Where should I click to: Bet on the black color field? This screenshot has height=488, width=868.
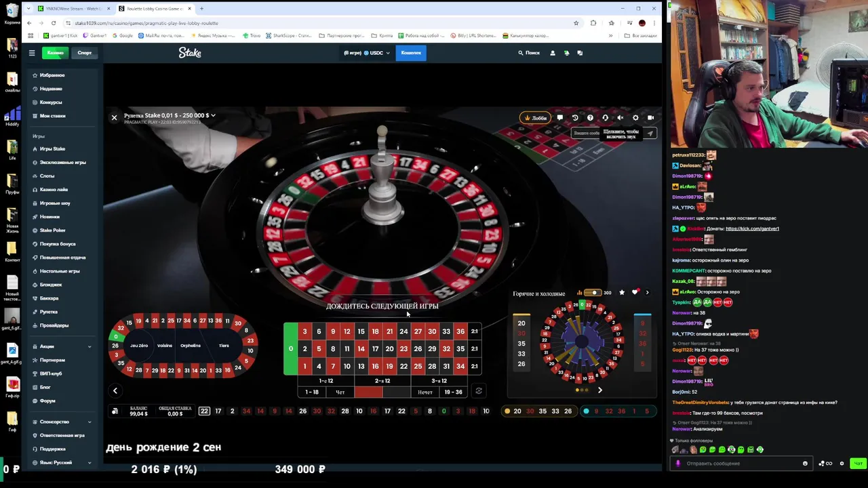point(396,392)
